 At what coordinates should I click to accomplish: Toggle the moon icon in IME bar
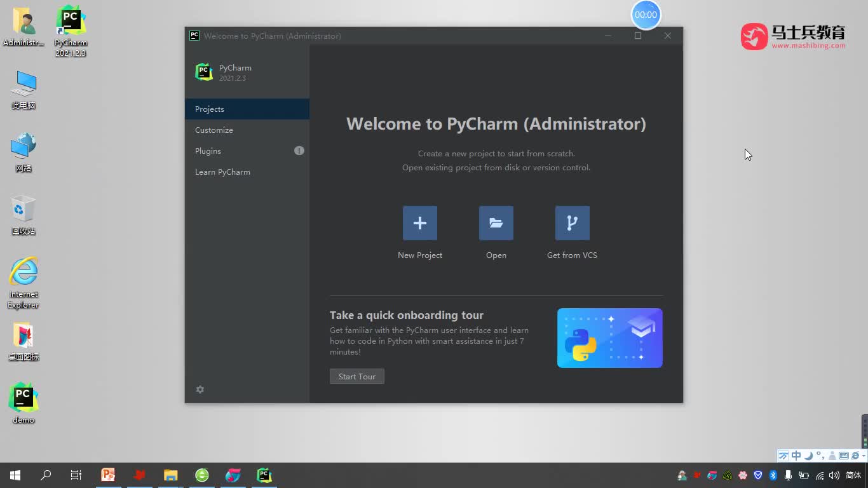pos(808,456)
